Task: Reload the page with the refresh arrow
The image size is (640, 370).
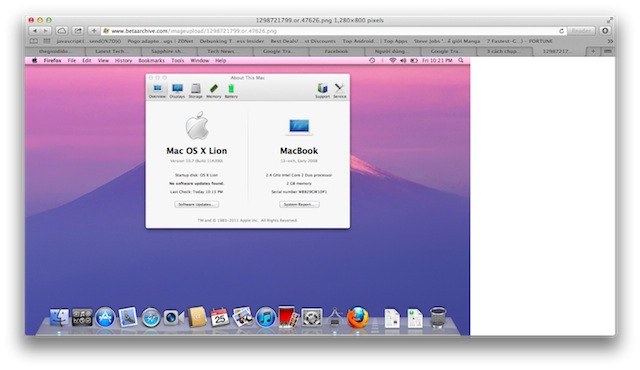Action: coord(562,31)
